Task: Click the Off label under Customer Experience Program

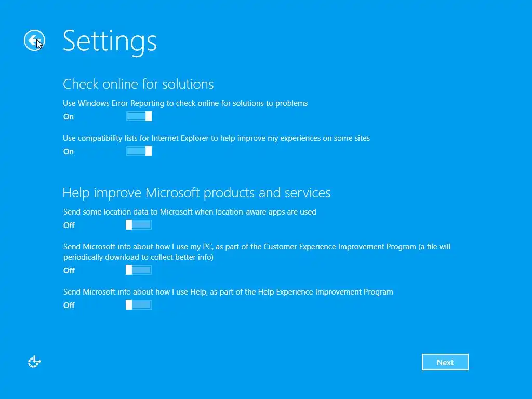Action: pos(69,271)
